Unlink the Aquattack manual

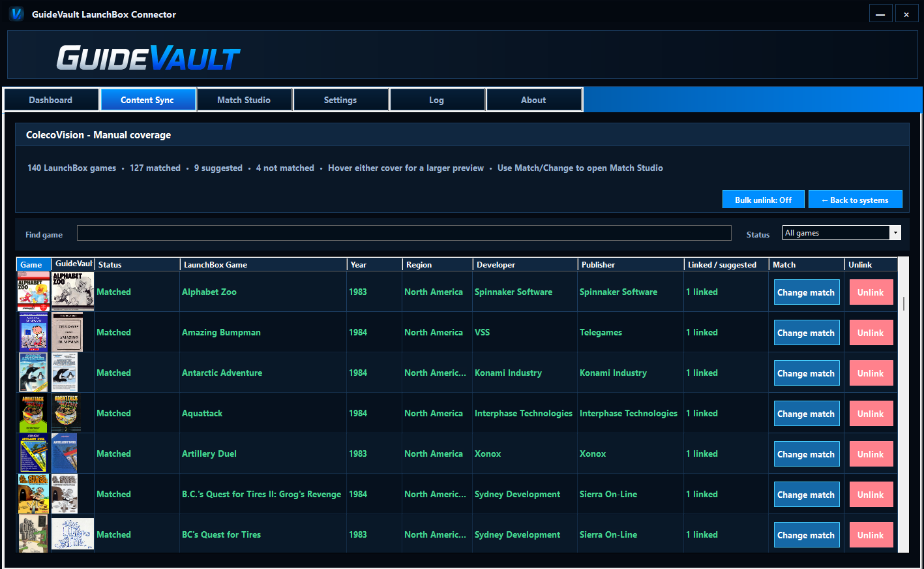point(871,414)
